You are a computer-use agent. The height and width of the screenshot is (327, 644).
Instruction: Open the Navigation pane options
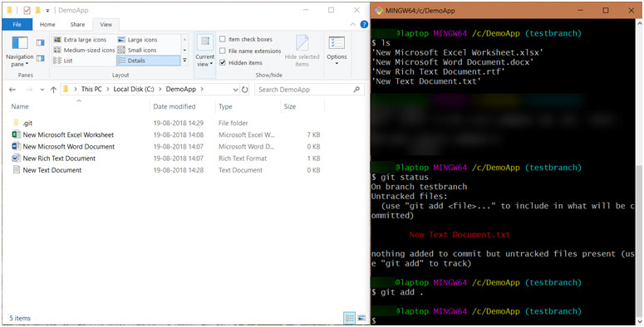(x=19, y=51)
